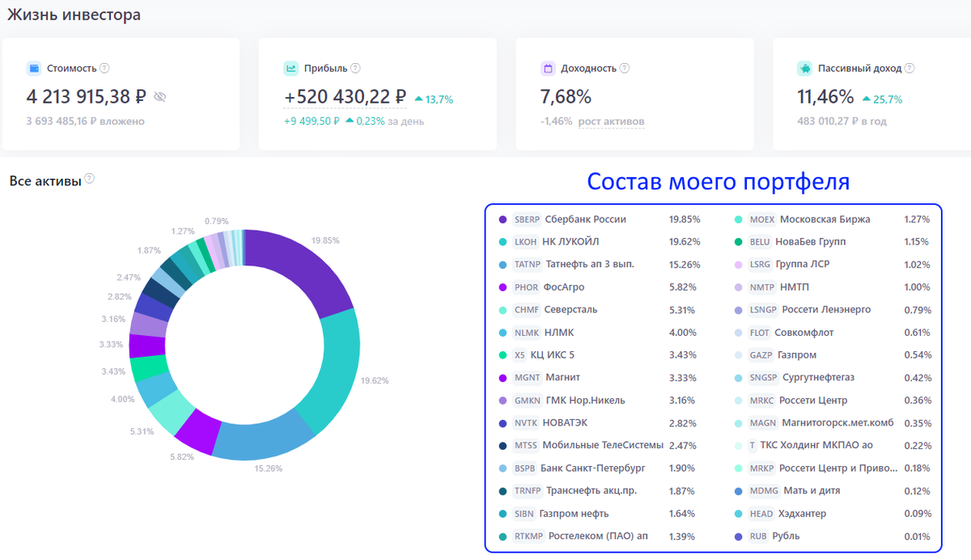Click the 4 213 915,38 ₽ portfolio value

point(87,97)
